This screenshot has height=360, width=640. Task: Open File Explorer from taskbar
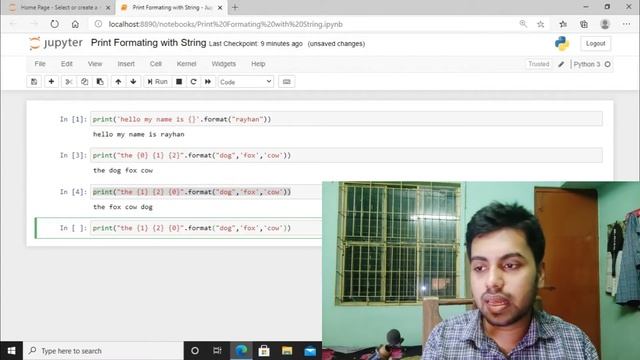click(x=287, y=351)
